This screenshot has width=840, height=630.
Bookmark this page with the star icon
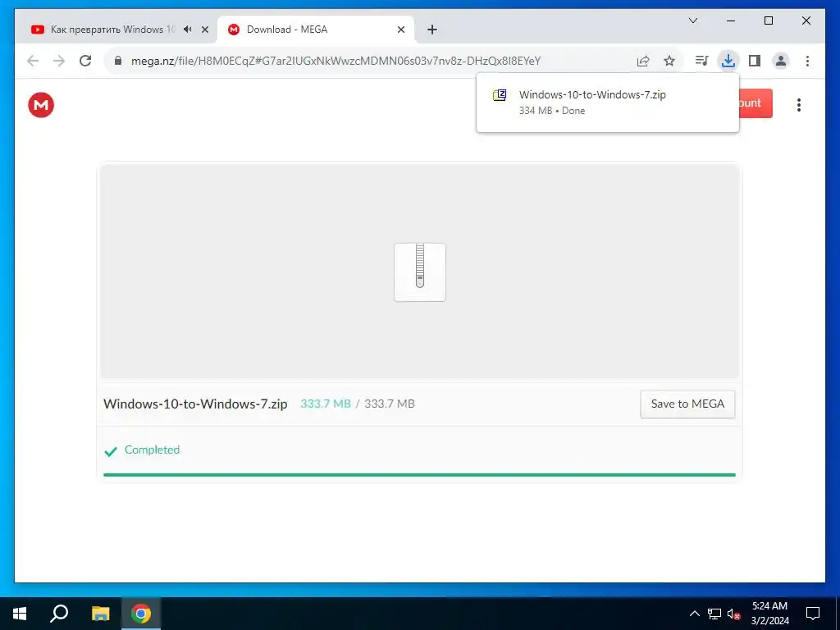[669, 61]
